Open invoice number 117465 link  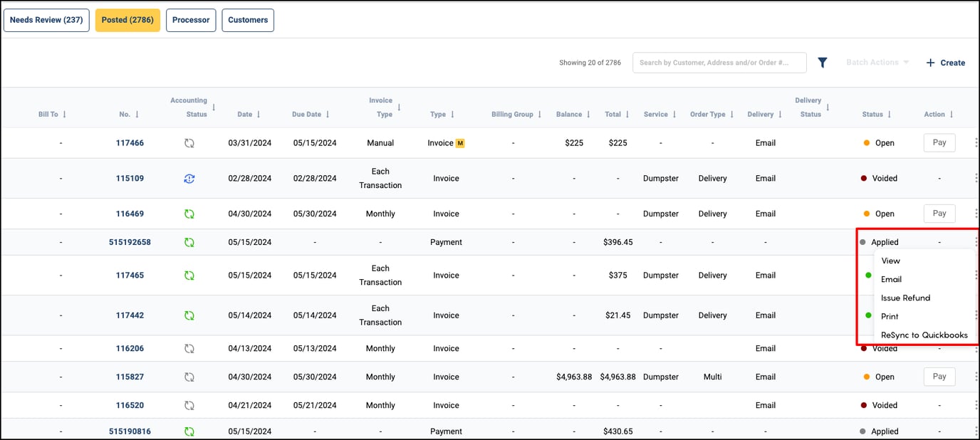[x=130, y=276]
